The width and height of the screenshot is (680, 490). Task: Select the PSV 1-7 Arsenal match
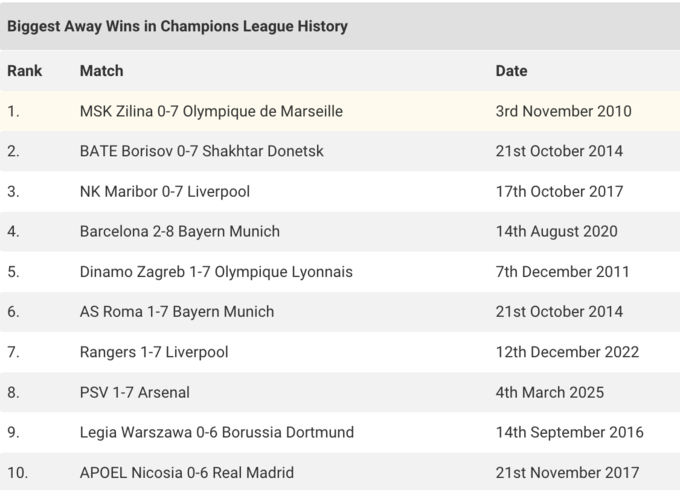[x=135, y=392]
